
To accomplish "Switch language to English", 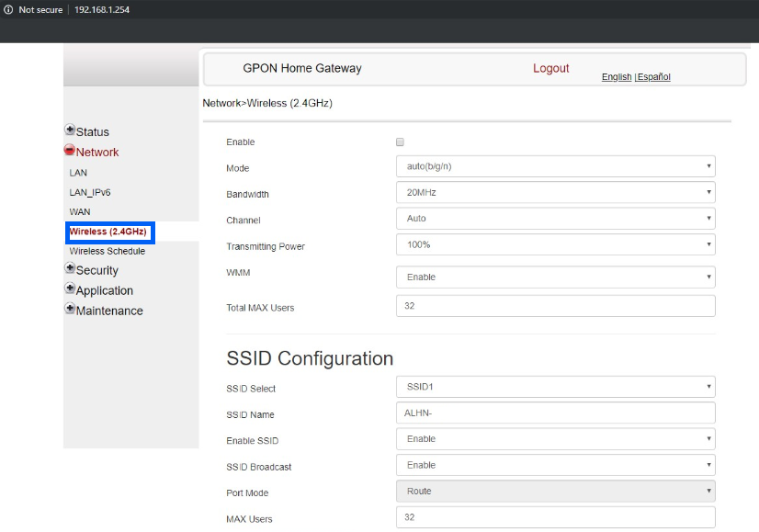I will (617, 76).
